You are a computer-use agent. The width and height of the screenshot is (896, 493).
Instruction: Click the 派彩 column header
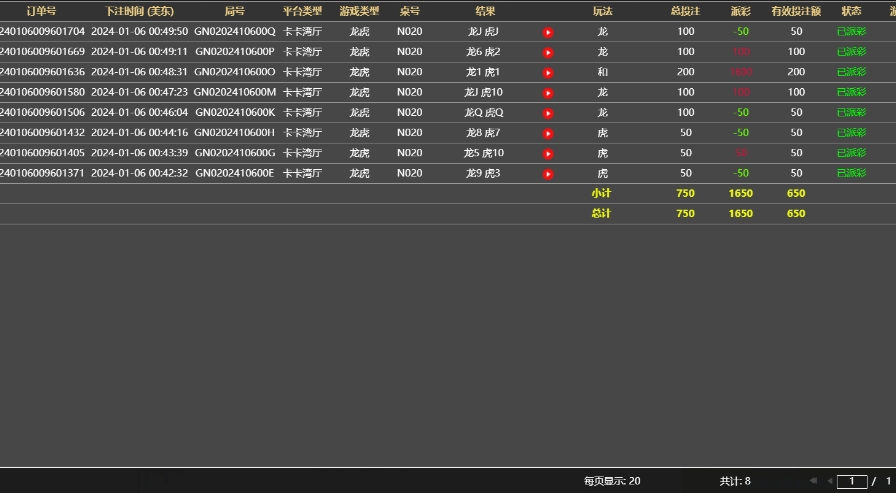(x=741, y=11)
